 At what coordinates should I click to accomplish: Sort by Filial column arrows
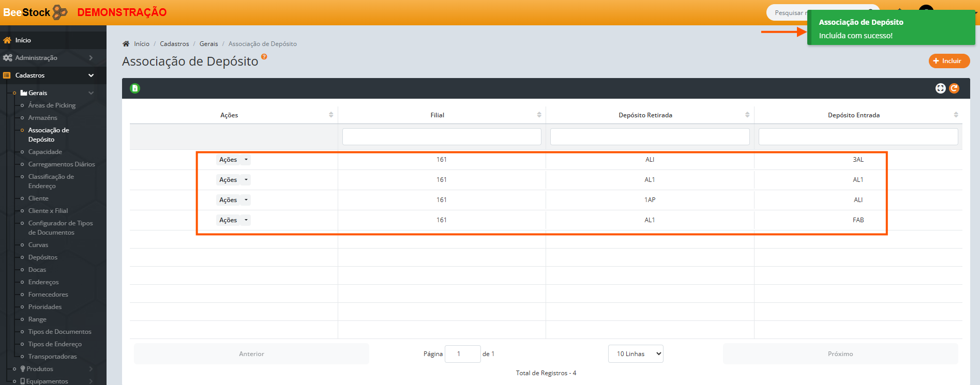click(539, 115)
